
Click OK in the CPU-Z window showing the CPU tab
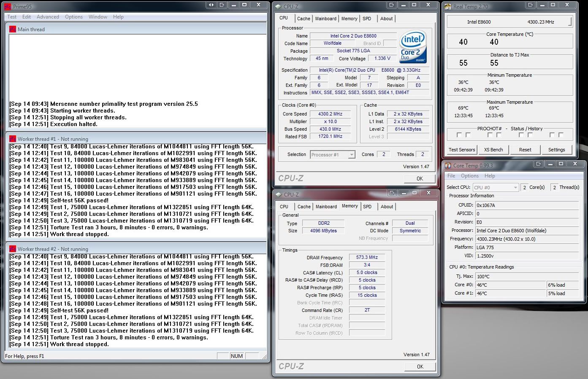click(420, 178)
